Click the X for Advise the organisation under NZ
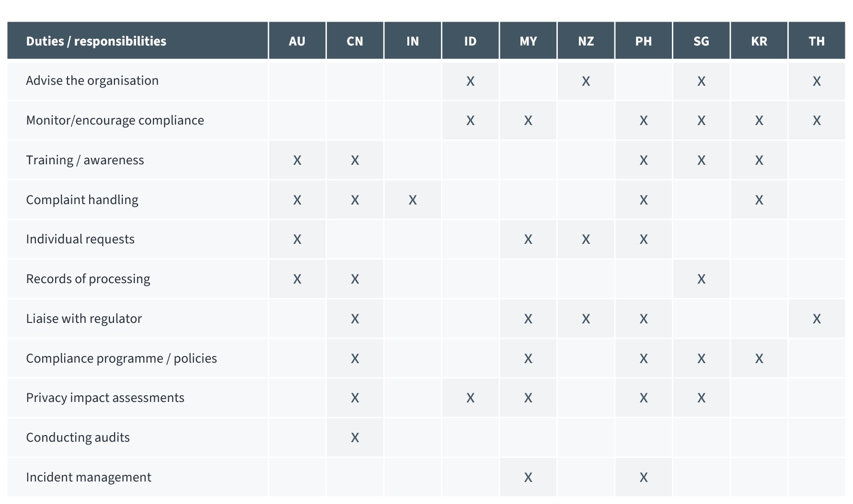Image resolution: width=853 pixels, height=504 pixels. click(586, 81)
